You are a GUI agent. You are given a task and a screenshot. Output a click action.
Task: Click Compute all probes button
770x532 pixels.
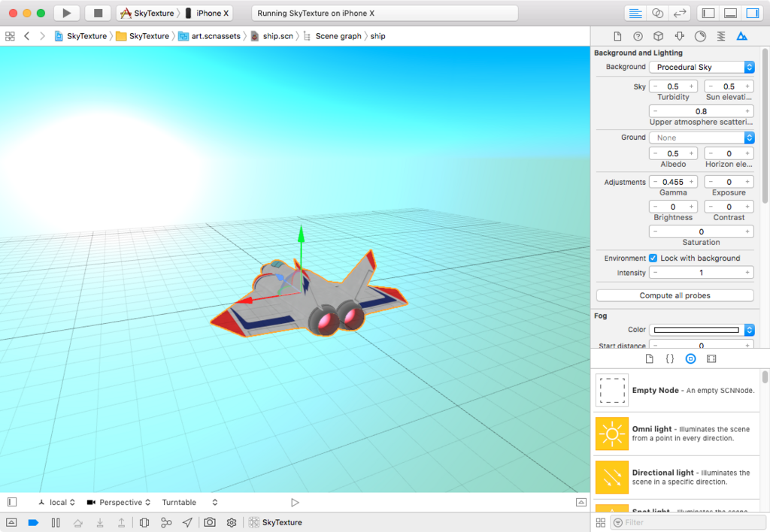[x=675, y=295]
